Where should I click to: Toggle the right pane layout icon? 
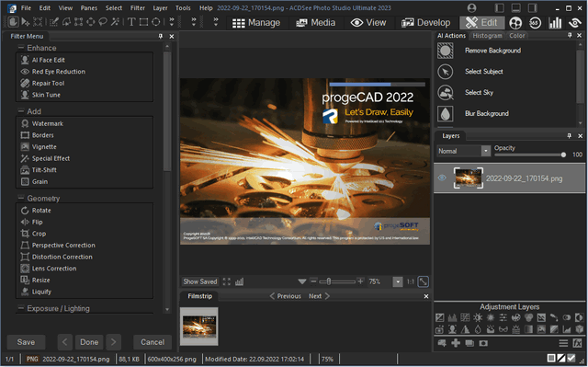533,8
